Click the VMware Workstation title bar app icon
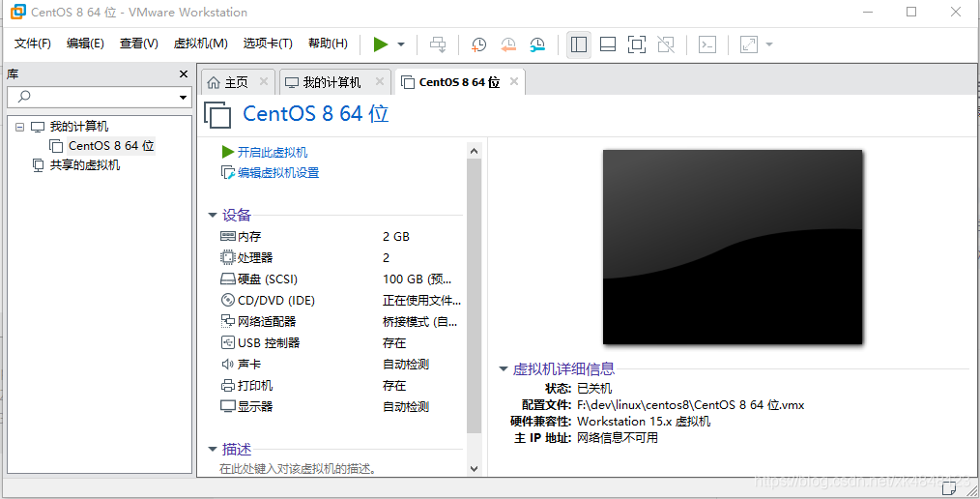The width and height of the screenshot is (980, 499). [18, 12]
